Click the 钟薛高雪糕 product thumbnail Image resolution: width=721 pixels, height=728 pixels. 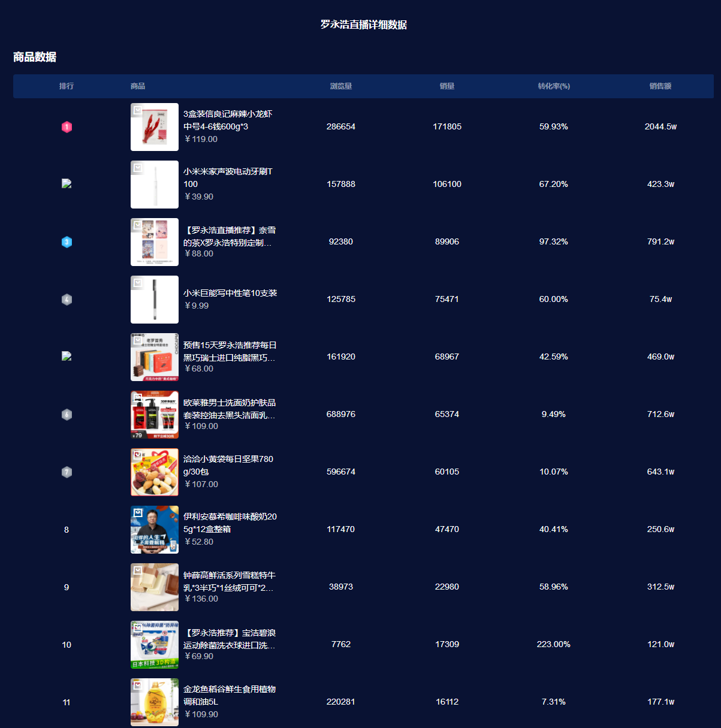click(155, 587)
